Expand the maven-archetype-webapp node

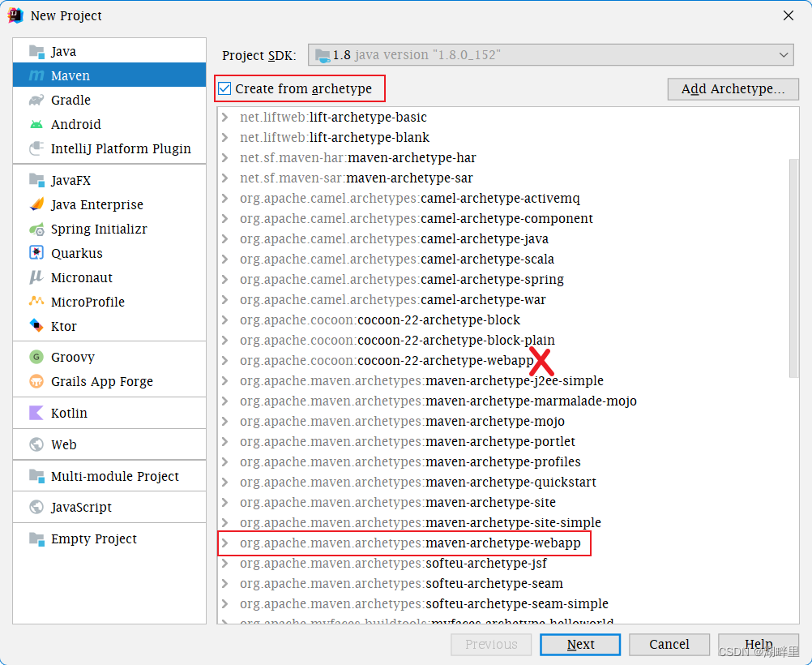click(224, 543)
